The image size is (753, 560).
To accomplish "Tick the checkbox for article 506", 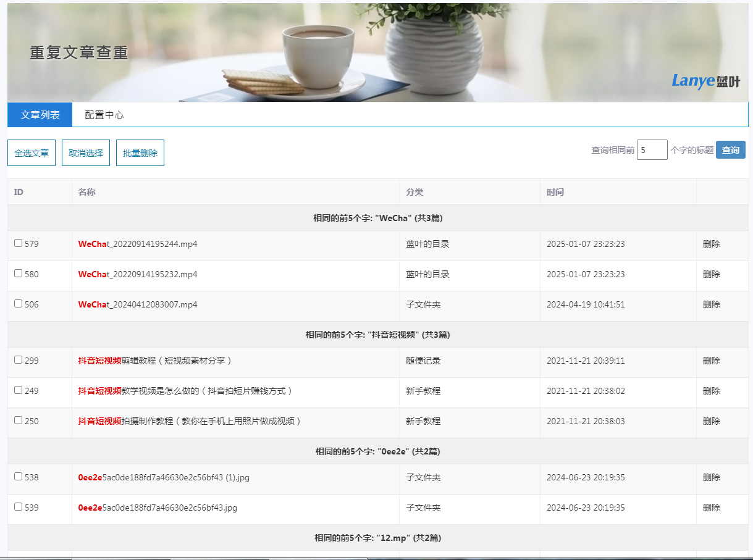I will click(x=18, y=304).
